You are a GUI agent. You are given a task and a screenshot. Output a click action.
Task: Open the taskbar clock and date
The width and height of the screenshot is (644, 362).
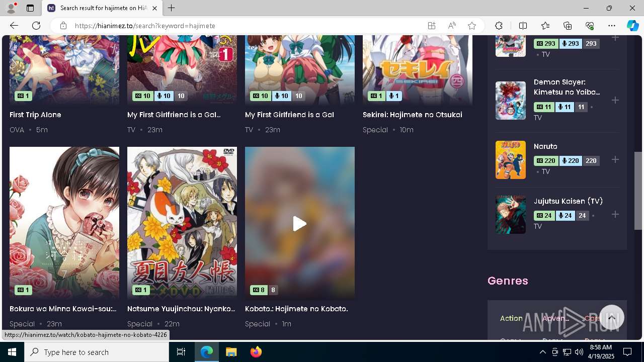pos(601,352)
